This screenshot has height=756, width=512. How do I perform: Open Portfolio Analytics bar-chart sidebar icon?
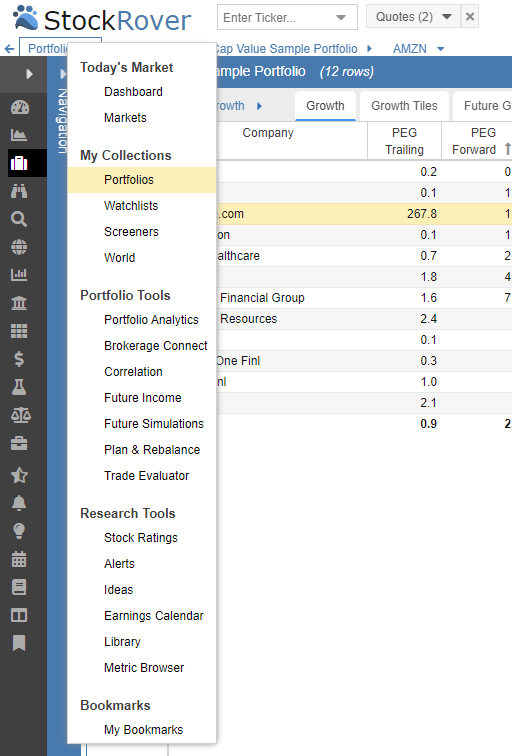click(x=19, y=275)
